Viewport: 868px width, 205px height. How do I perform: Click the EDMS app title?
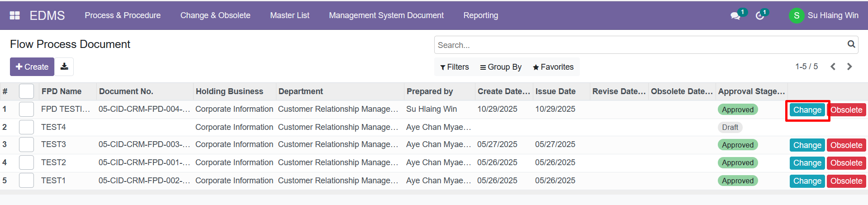[47, 15]
